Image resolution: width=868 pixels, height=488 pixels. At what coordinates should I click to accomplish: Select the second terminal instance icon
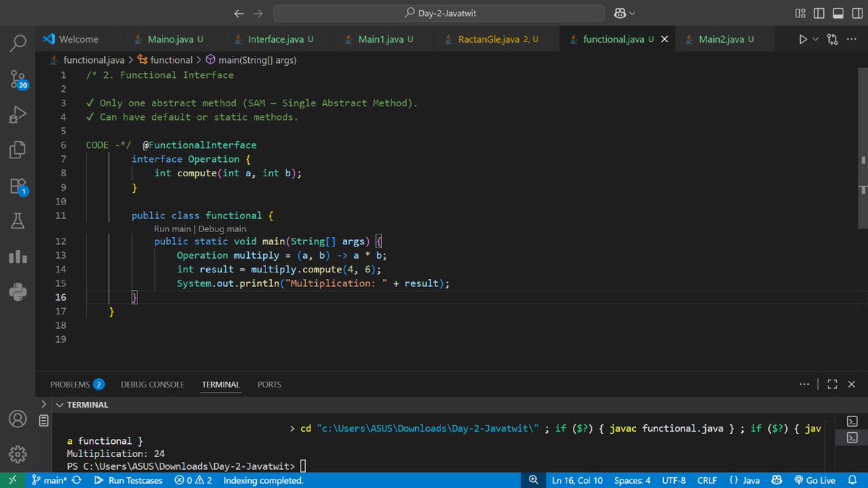coord(852,437)
